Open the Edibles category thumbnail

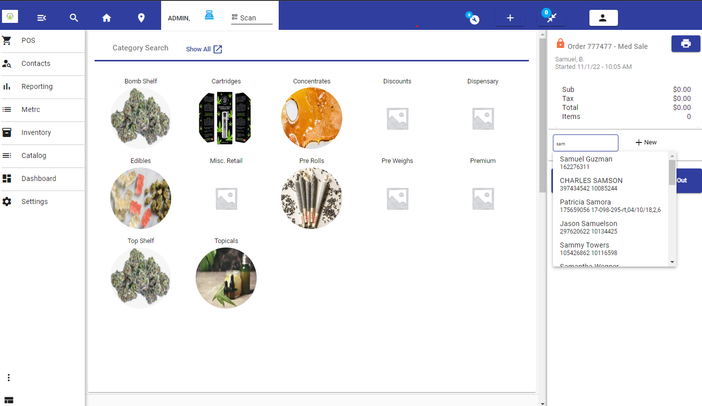point(141,198)
